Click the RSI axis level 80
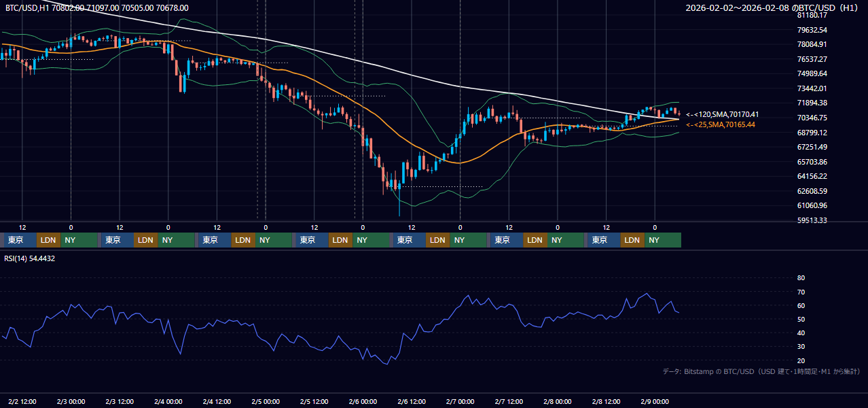This screenshot has height=408, width=868. pos(801,278)
